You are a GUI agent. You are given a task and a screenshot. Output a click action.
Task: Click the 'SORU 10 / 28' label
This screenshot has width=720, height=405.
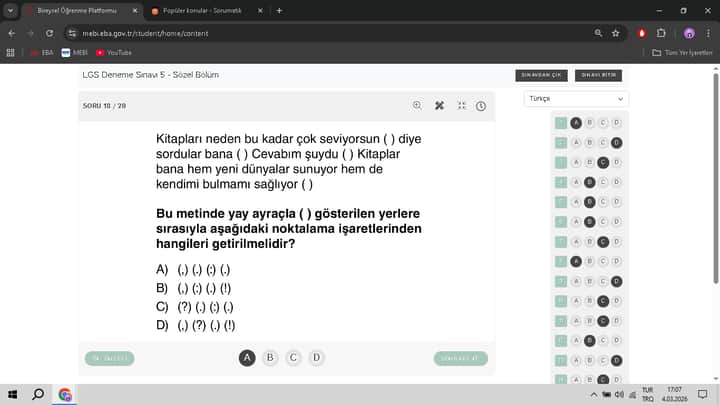coord(104,106)
